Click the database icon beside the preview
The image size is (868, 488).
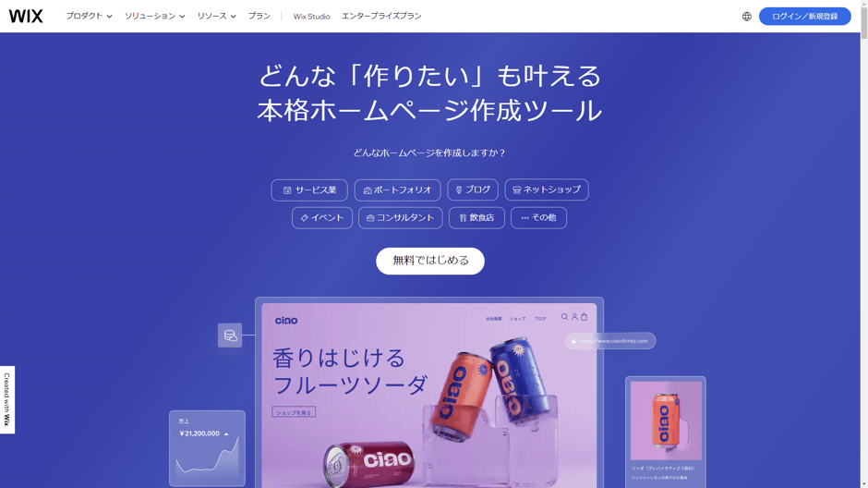(x=230, y=335)
